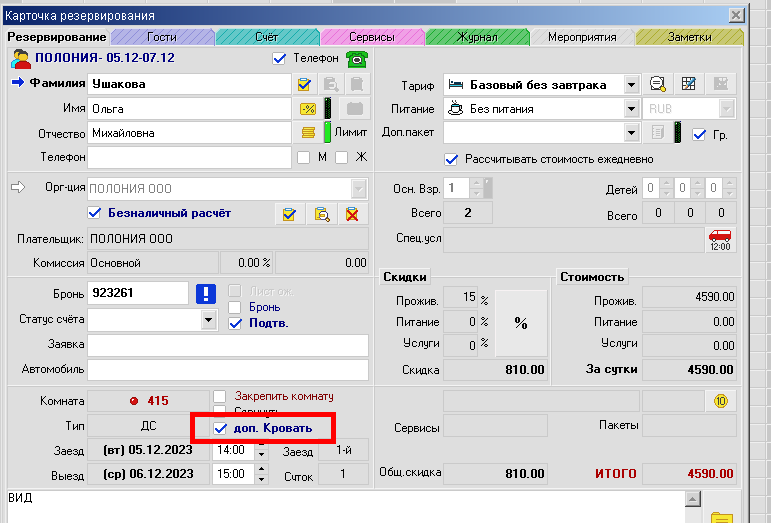Click the yellow discount percent icon beside Имя

[x=308, y=109]
